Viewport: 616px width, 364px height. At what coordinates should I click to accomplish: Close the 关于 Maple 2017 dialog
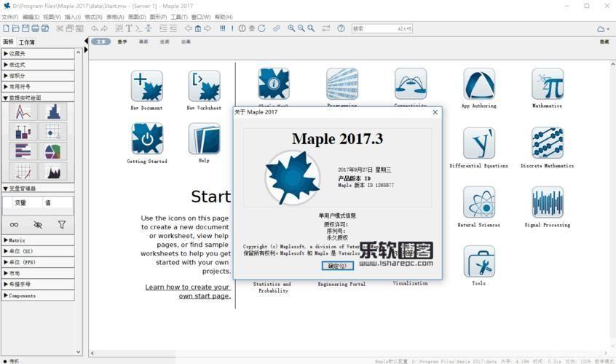[x=435, y=112]
